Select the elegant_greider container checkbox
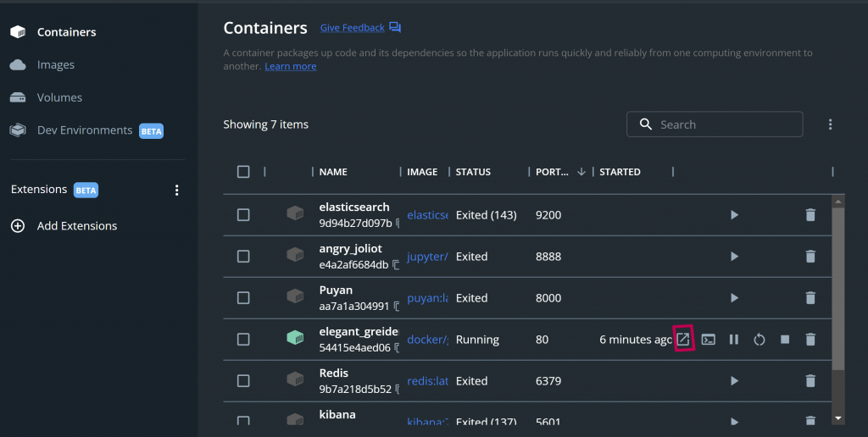 pos(243,339)
